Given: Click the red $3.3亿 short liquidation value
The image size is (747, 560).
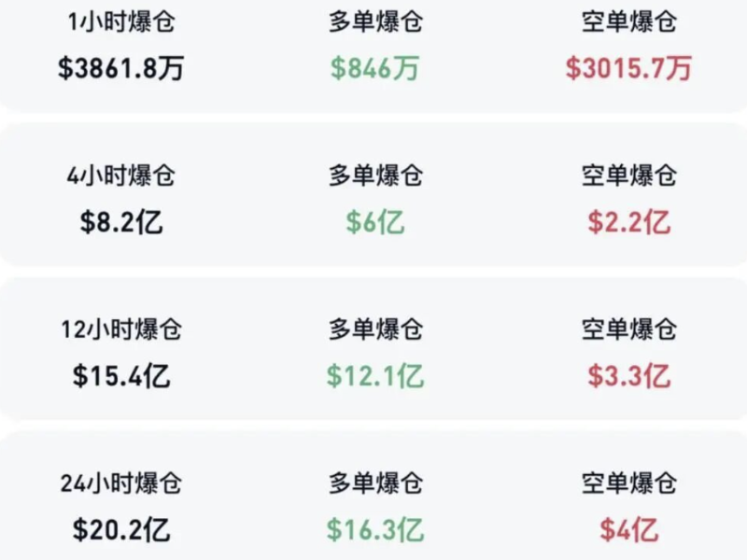Looking at the screenshot, I should pyautogui.click(x=628, y=376).
